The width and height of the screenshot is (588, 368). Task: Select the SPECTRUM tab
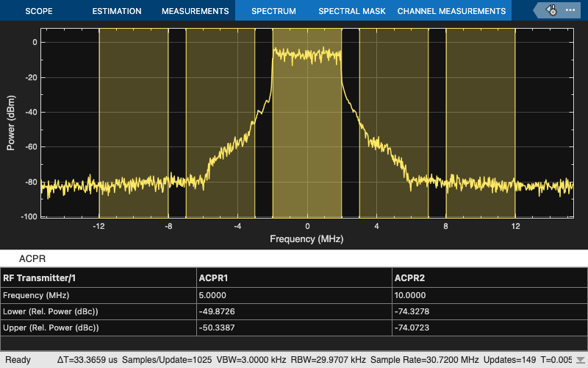[273, 11]
